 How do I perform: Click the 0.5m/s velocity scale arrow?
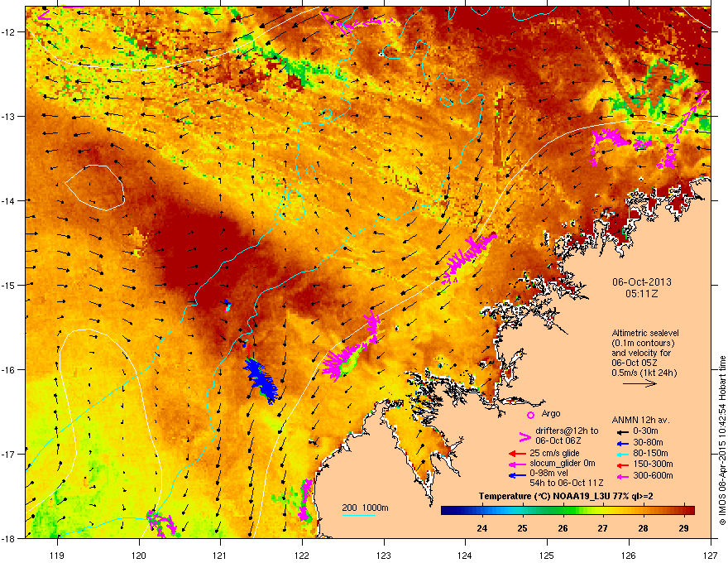coord(639,383)
